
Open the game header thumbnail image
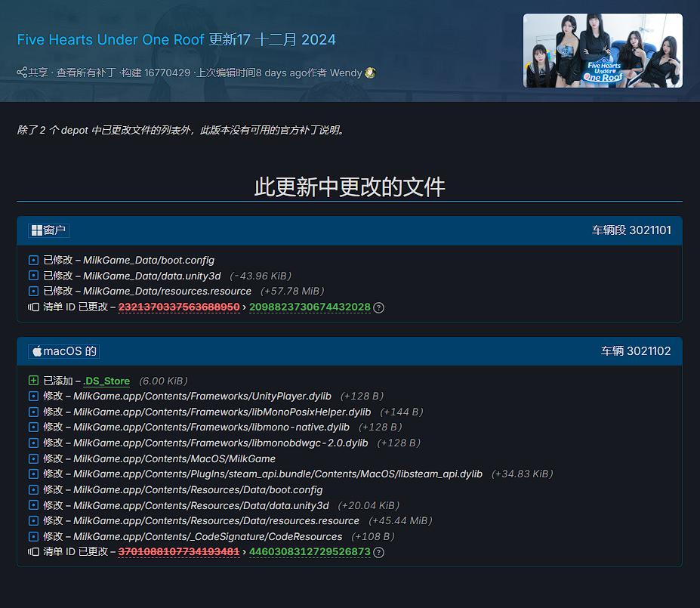coord(603,51)
